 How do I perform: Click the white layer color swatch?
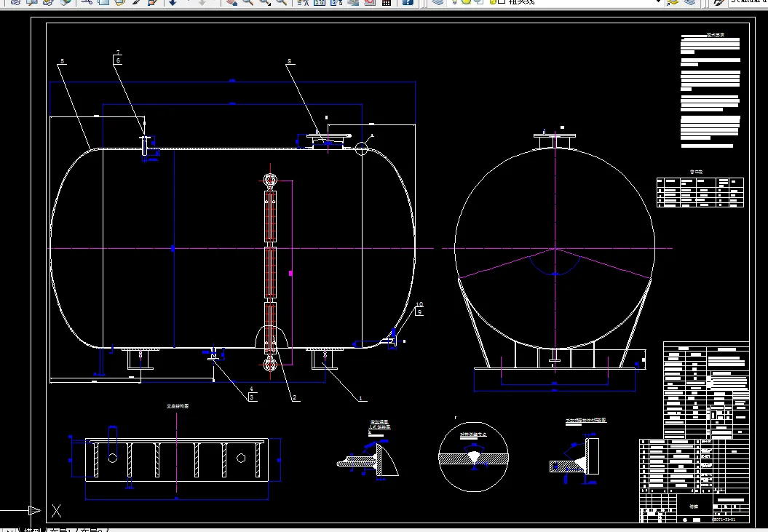point(502,1)
